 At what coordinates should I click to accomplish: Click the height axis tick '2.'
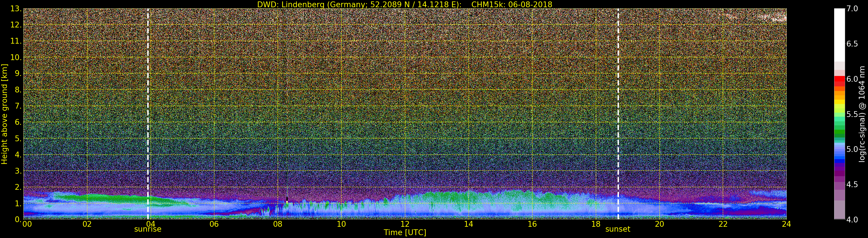18,187
